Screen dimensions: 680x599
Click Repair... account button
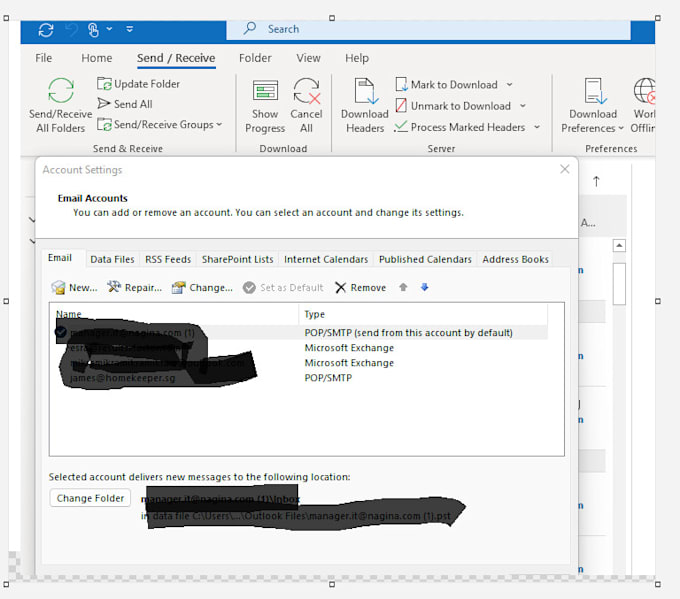134,287
